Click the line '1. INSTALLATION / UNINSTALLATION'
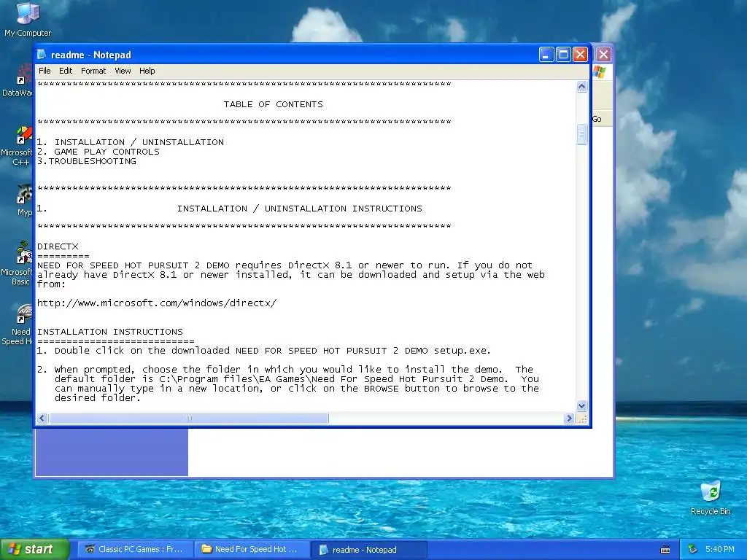The image size is (747, 560). point(131,142)
